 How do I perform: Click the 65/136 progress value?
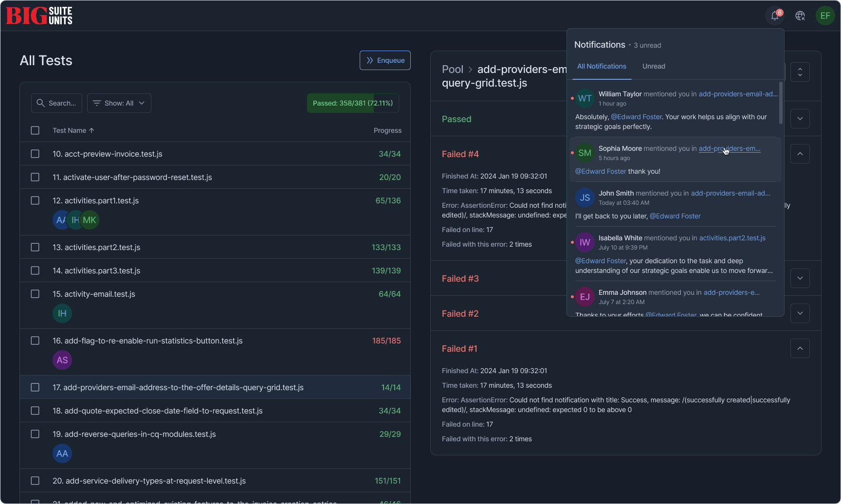coord(388,200)
